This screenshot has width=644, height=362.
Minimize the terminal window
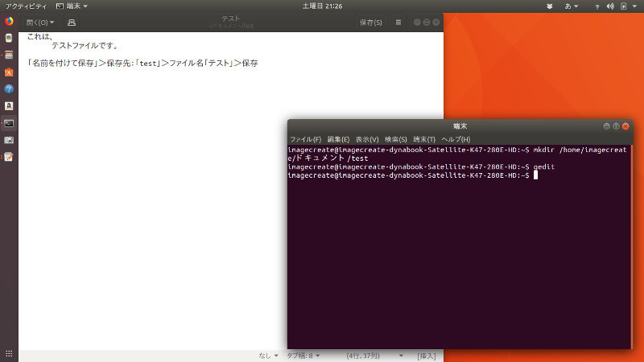tap(606, 126)
